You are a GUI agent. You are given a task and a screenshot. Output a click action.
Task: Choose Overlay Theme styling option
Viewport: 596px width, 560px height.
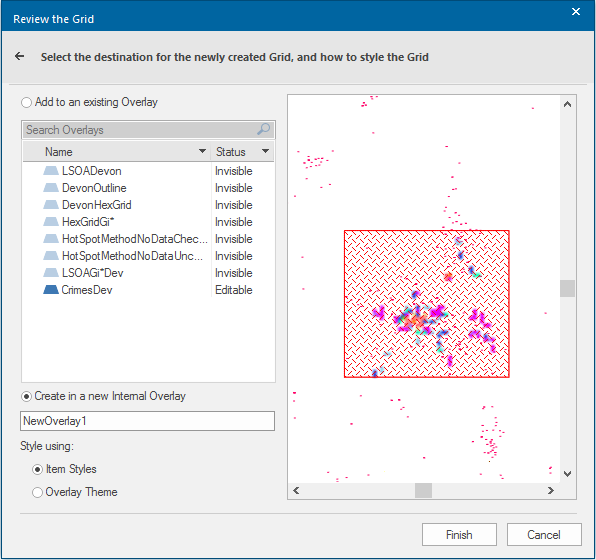(x=37, y=492)
